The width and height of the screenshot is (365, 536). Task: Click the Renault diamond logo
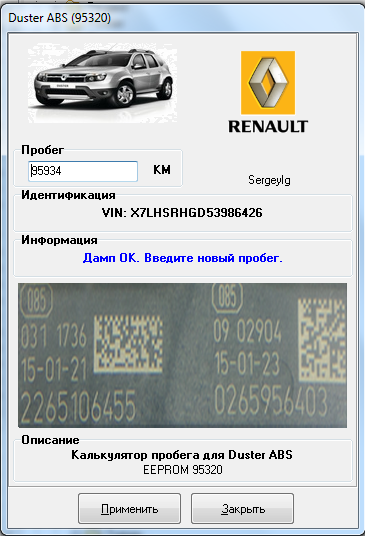click(x=268, y=82)
